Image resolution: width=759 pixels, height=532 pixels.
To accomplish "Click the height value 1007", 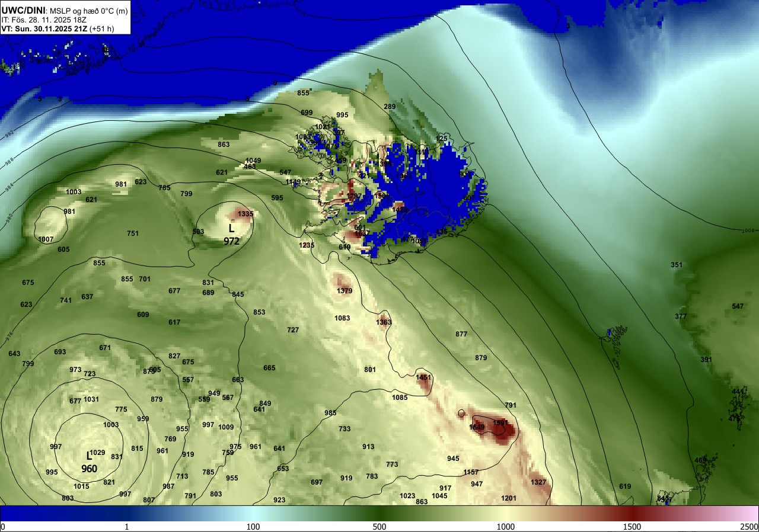I will [x=46, y=239].
